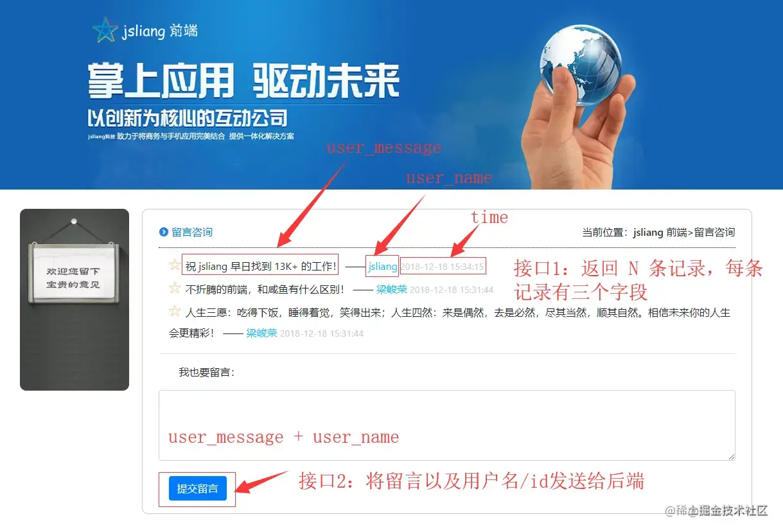Click the star beside 不折腾的前端 message

pyautogui.click(x=174, y=288)
